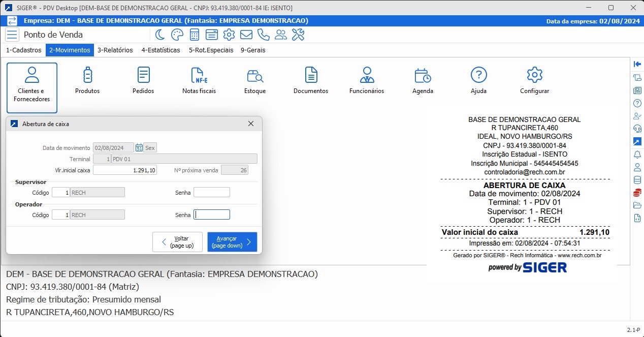Switch to the 3-Relatórios tab
Viewport: 644px width, 337px height.
pos(115,50)
